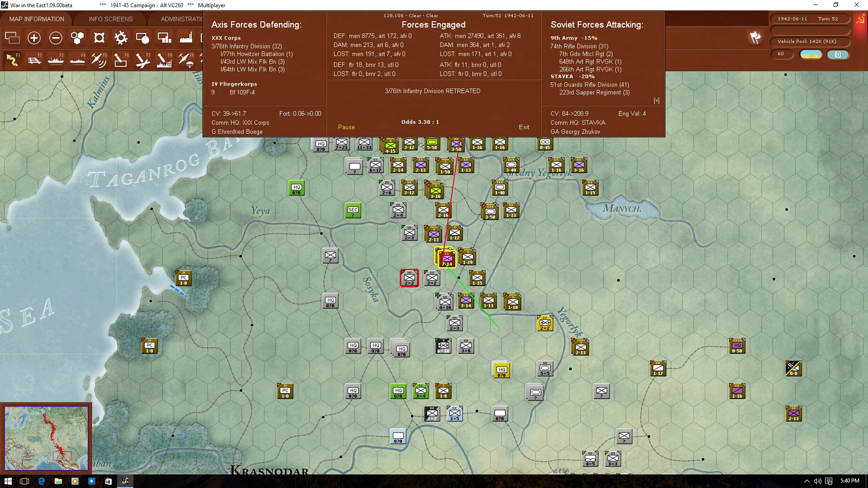Toggle the hex grid display icon
Screen dimensions: 868x488
click(77, 38)
